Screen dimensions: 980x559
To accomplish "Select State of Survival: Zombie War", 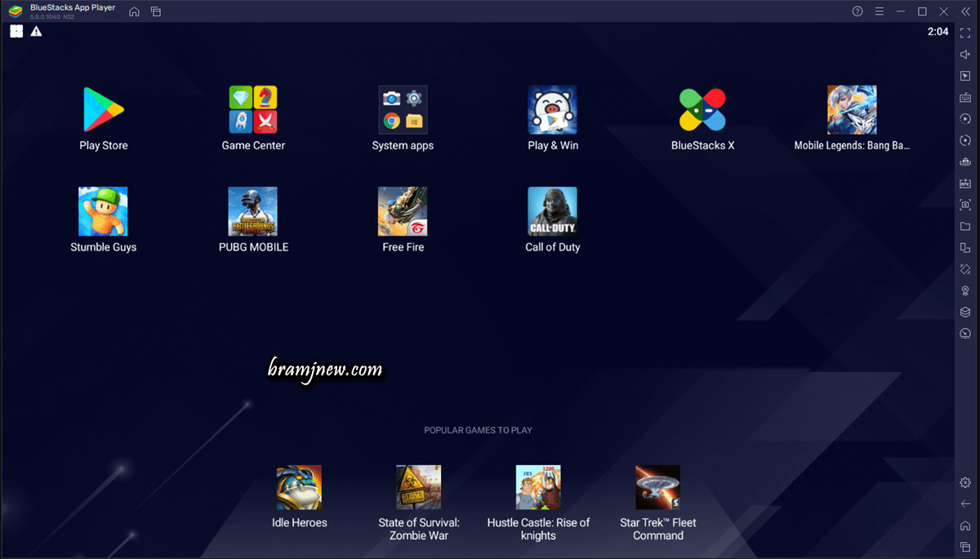I will point(419,487).
